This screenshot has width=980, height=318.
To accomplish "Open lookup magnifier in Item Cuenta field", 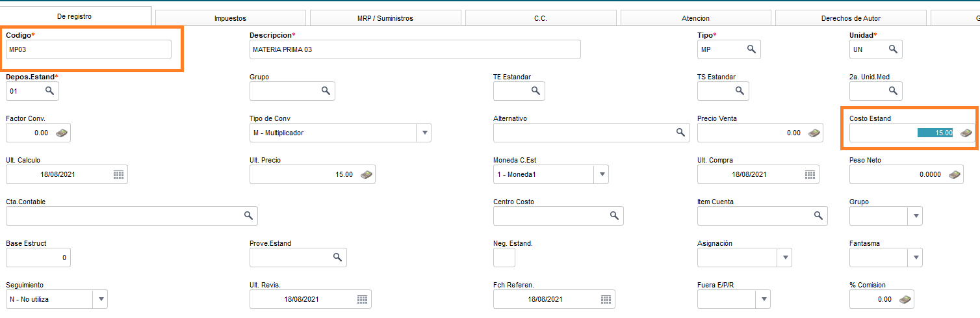I will tap(818, 215).
